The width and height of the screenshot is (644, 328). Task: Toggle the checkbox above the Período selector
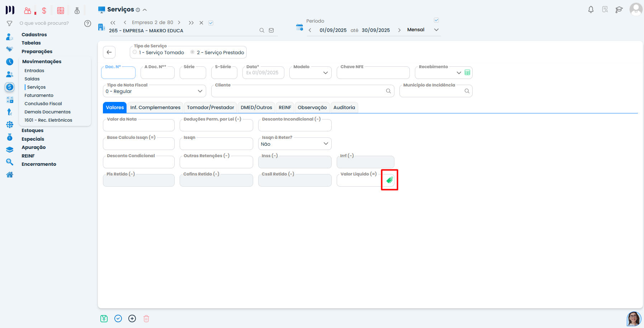click(436, 20)
